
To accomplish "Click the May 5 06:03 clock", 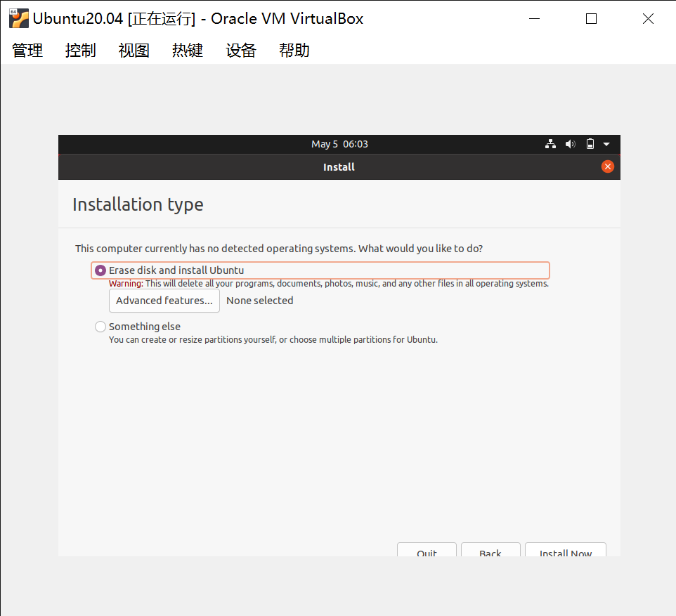I will pos(339,144).
